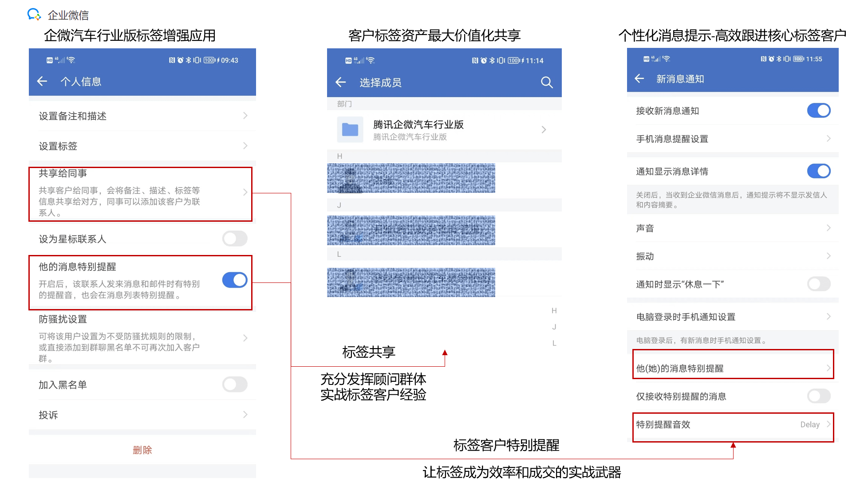This screenshot has height=486, width=868.
Task: Select blurred member under letter J
Action: (x=411, y=230)
